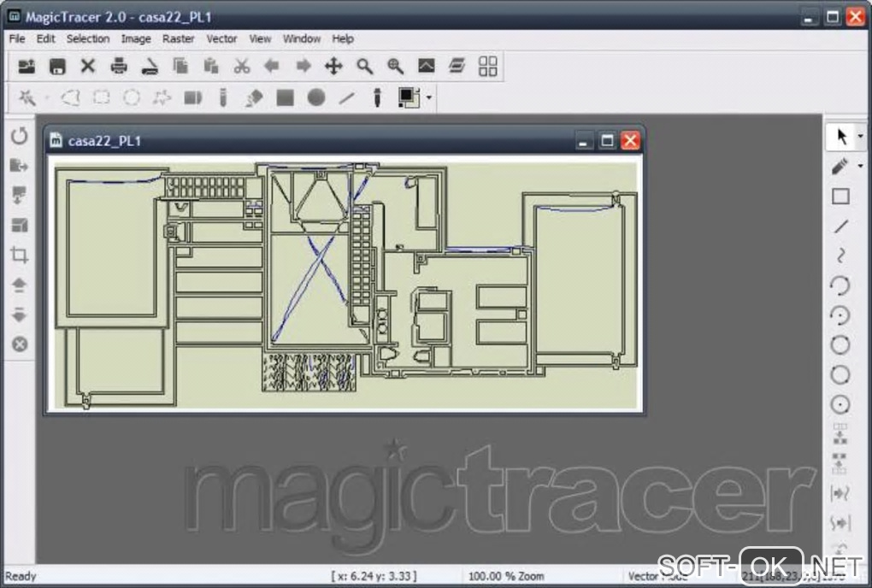Click the zoom-in magnifier with plus
Viewport: 872px width, 588px height.
(396, 66)
